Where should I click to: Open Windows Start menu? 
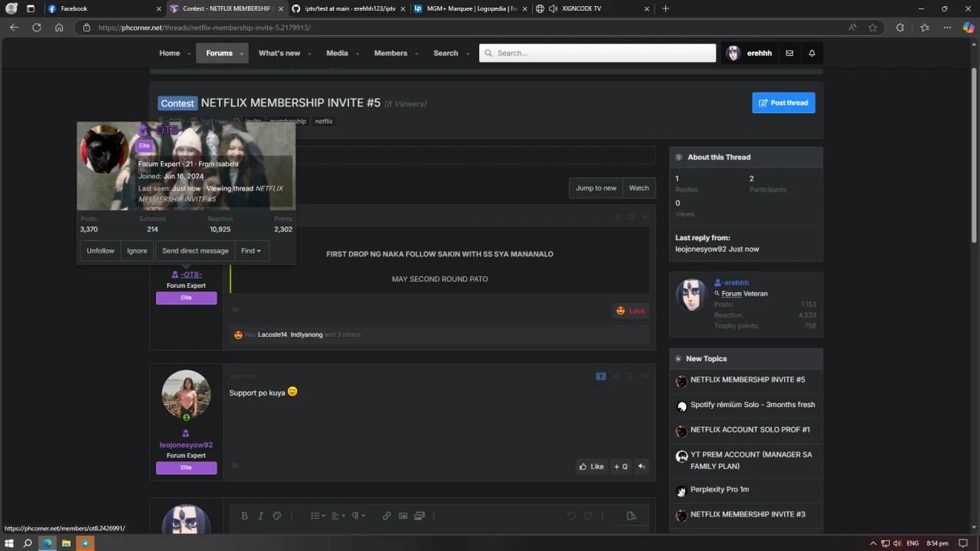click(10, 543)
